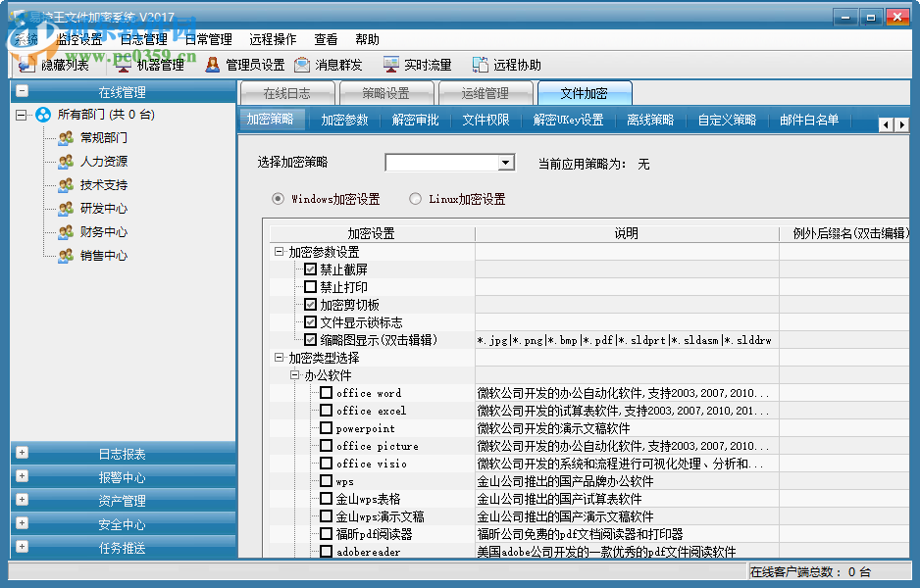Enable the 禁止截屏 checkbox
This screenshot has height=588, width=920.
310,269
